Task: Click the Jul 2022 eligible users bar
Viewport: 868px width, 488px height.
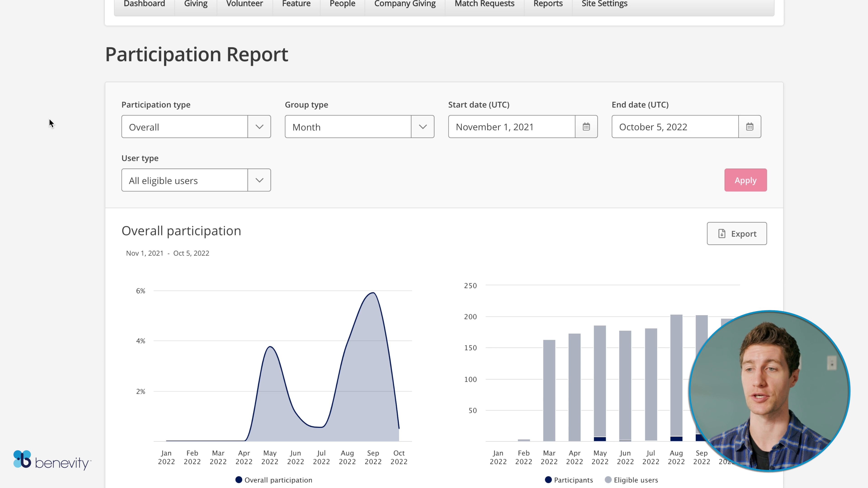Action: 651,384
